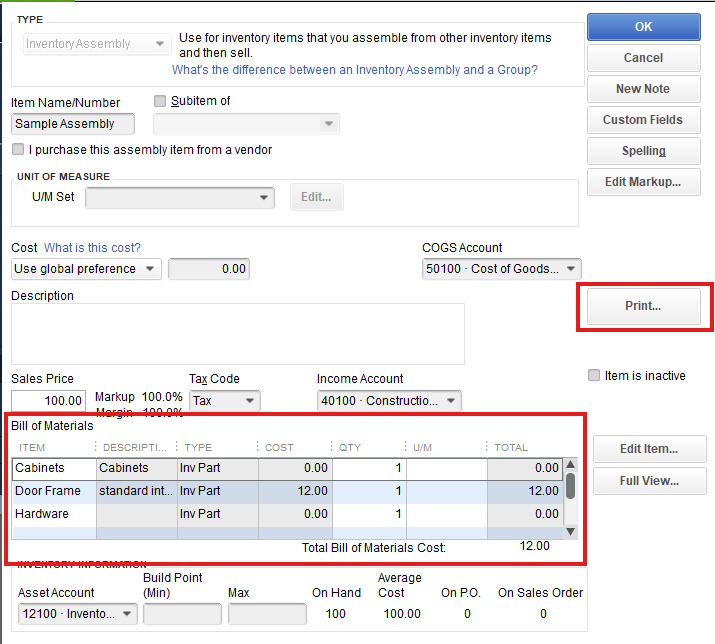
Task: Click the Description text box
Action: (x=238, y=334)
